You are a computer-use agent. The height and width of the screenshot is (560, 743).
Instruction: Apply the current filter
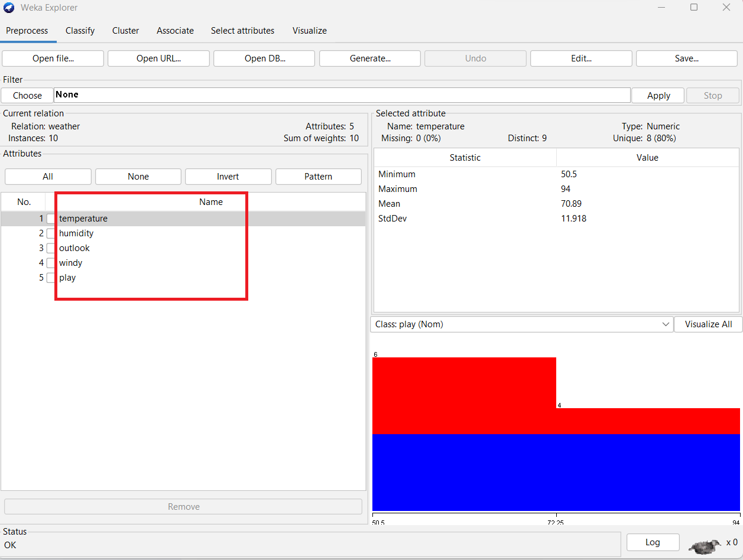pos(658,95)
